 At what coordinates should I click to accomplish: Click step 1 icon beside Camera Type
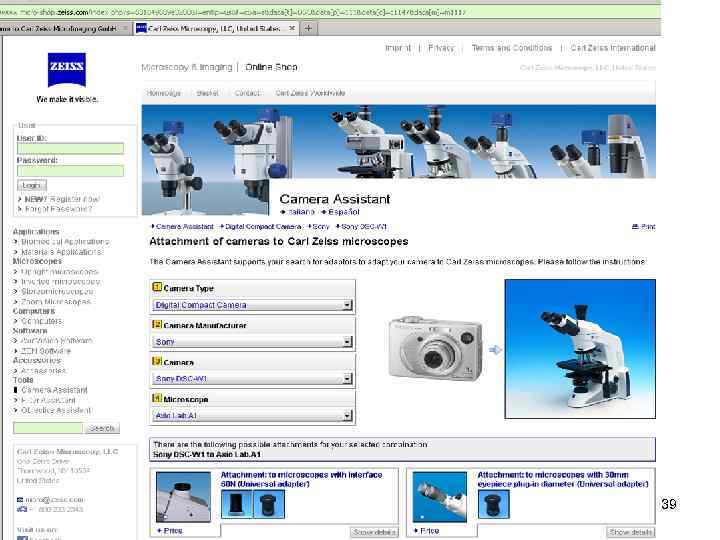point(157,287)
